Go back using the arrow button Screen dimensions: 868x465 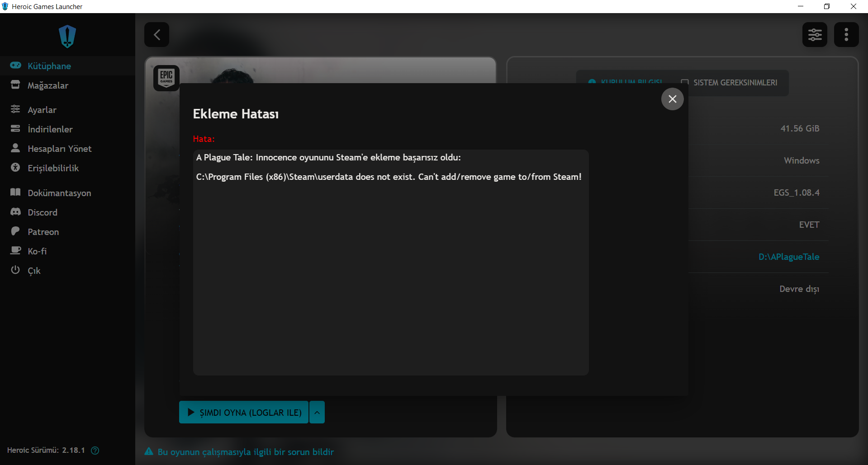pos(157,35)
